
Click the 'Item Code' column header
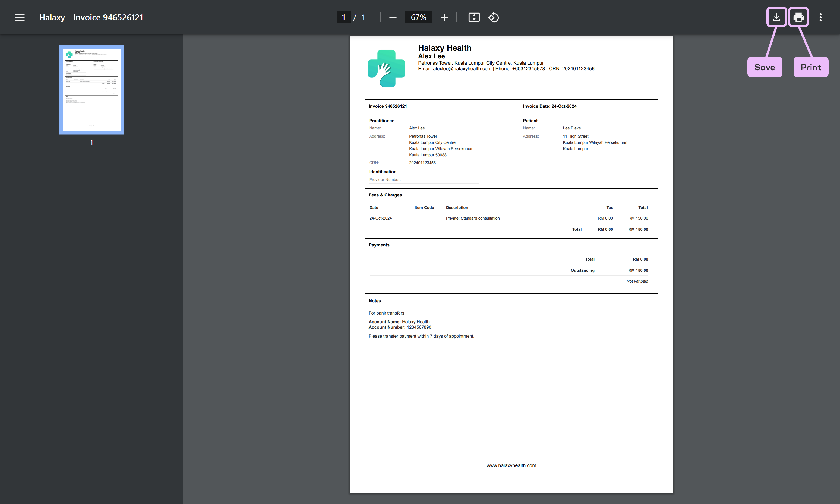coord(424,208)
